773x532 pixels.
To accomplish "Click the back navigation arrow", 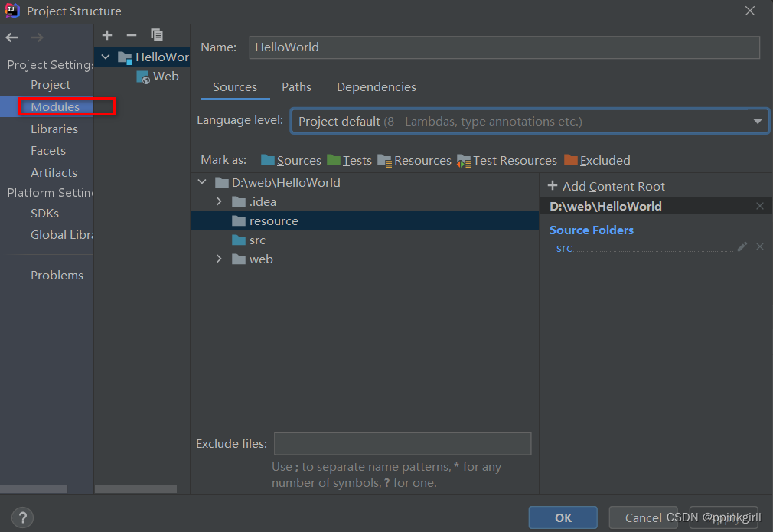I will click(x=12, y=38).
